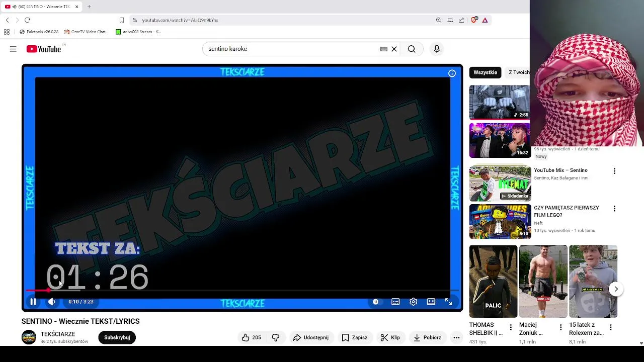Open THOMAS SHELBIK short thumbnail
The width and height of the screenshot is (644, 362).
tap(493, 282)
